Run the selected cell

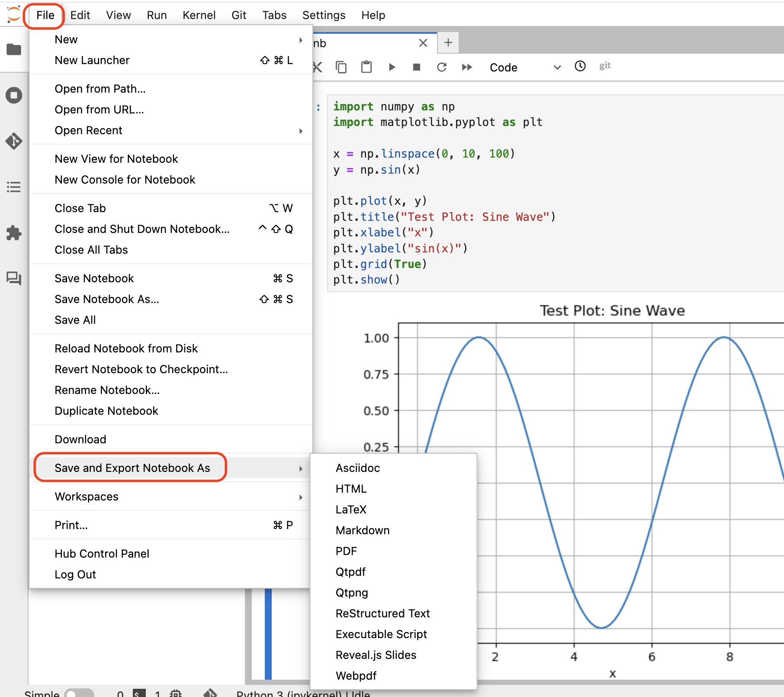tap(392, 67)
